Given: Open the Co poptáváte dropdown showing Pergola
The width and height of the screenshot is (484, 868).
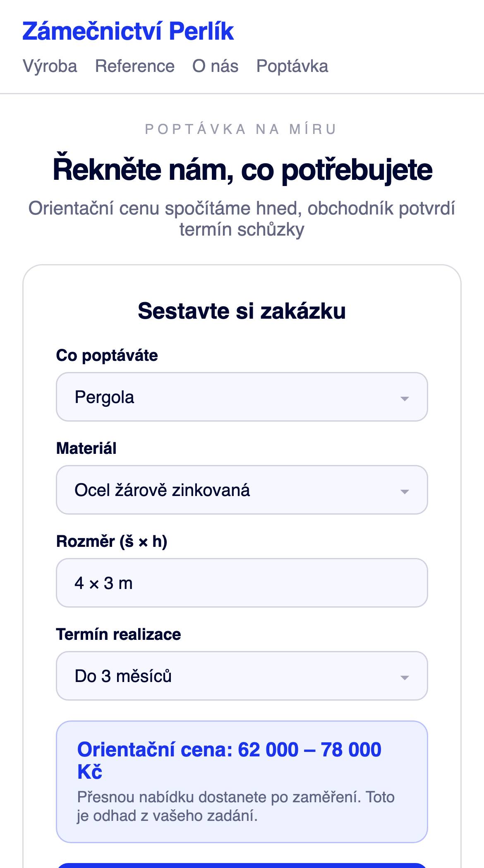Looking at the screenshot, I should pyautogui.click(x=242, y=397).
